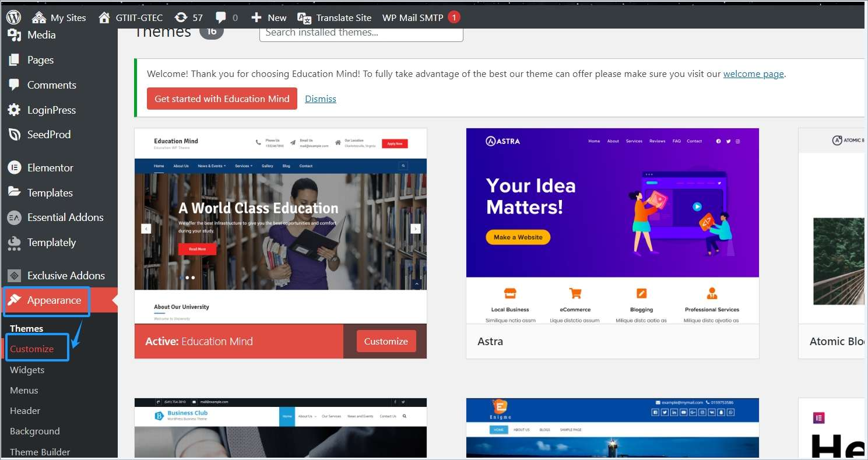Click the Essential Addons icon
The image size is (868, 460).
tap(14, 217)
